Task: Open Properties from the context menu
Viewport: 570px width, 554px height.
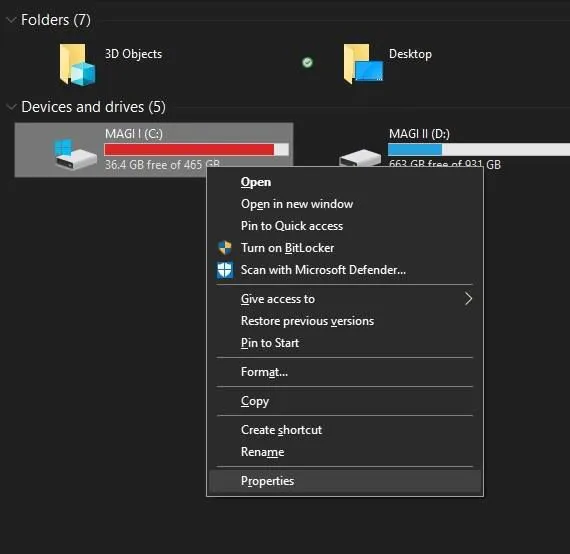Action: [345, 481]
